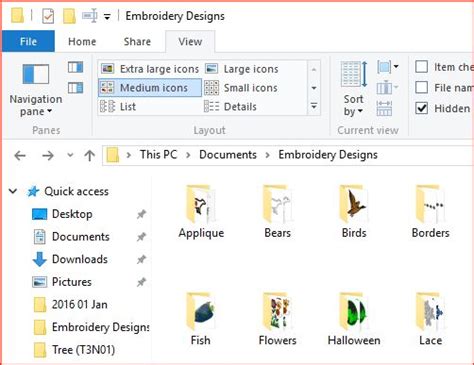Click Documents in address breadcrumb
The width and height of the screenshot is (474, 365).
click(228, 155)
